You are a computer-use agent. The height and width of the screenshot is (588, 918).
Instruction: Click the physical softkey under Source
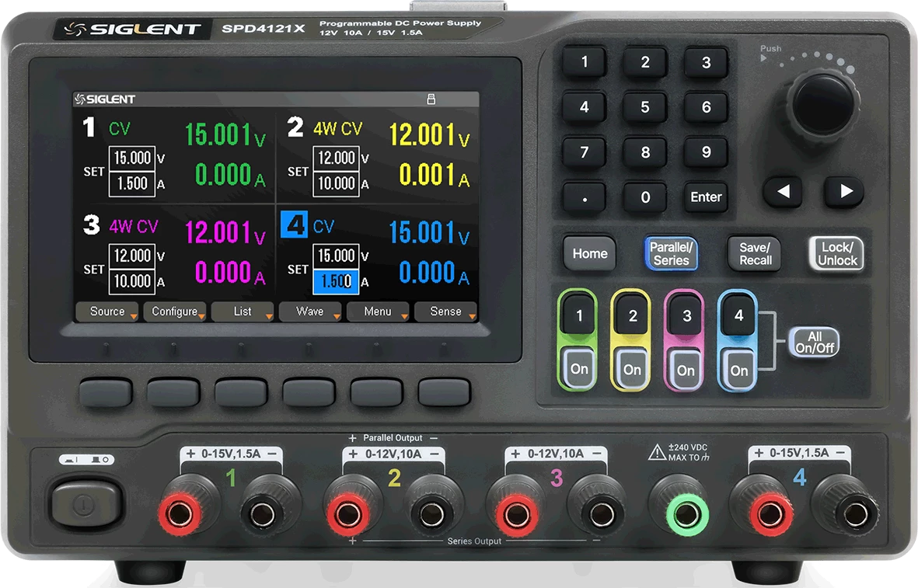[106, 392]
